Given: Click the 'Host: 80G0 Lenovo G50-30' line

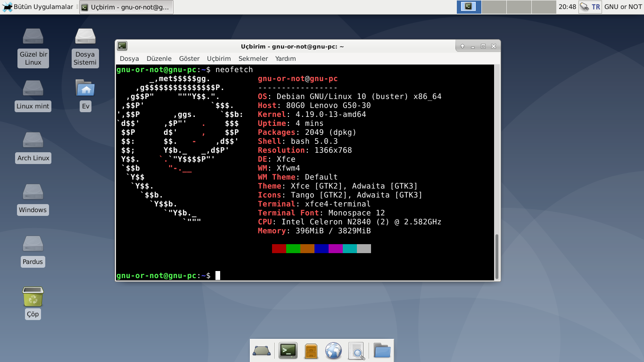Looking at the screenshot, I should coord(314,106).
